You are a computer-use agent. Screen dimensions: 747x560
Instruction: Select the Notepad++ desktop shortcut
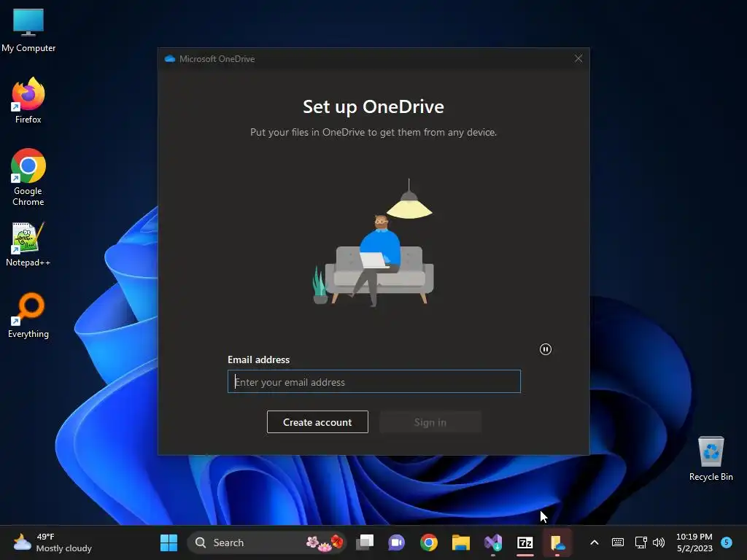point(28,244)
